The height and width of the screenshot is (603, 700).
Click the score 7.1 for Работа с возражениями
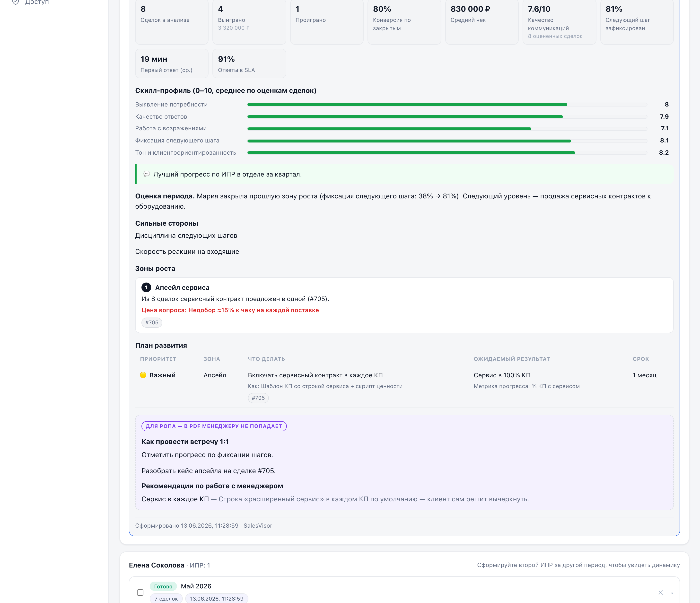coord(665,128)
